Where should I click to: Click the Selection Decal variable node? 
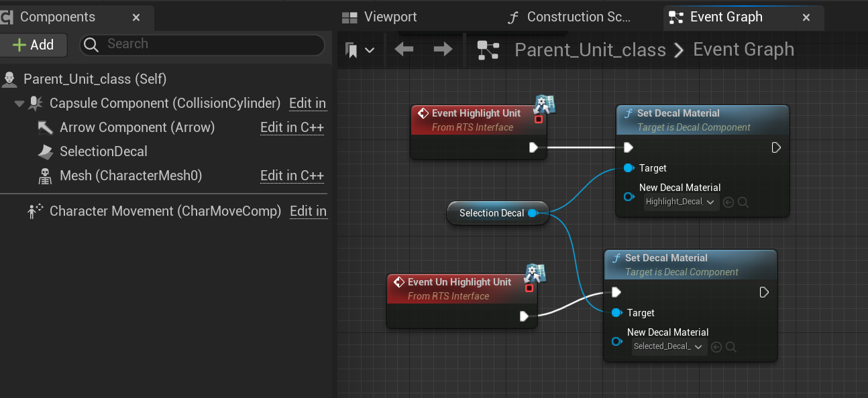(x=491, y=213)
